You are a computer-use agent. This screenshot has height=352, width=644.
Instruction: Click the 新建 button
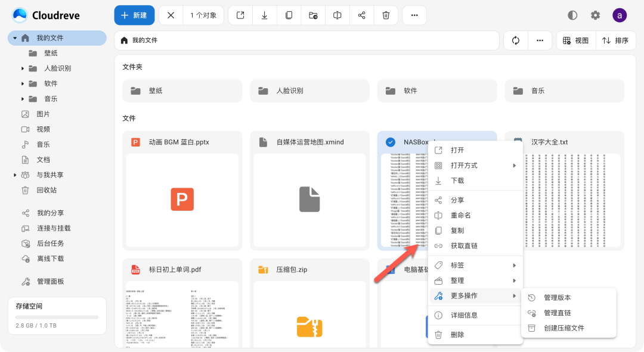[134, 15]
